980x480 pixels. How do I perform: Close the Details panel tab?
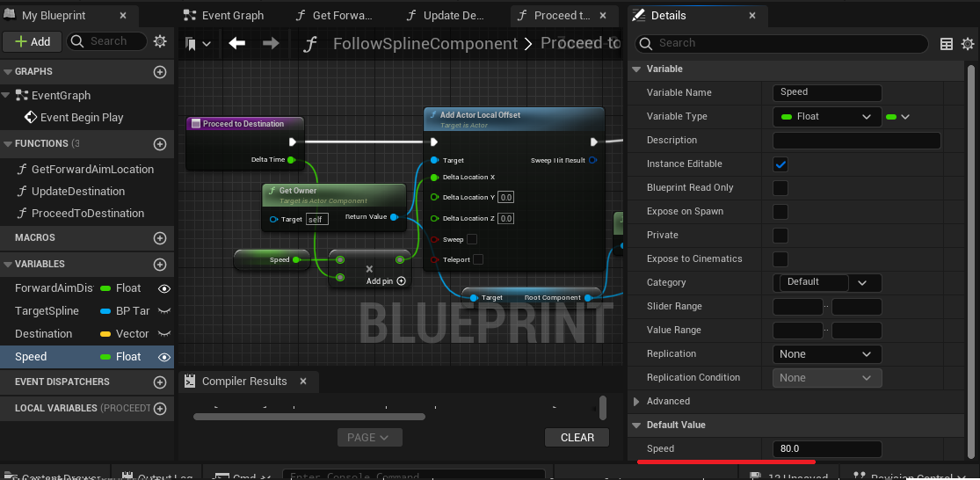pyautogui.click(x=751, y=16)
